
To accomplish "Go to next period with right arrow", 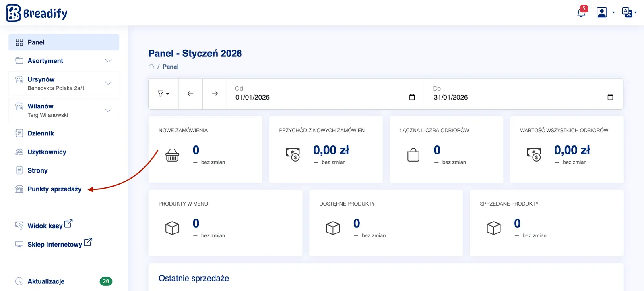I will 215,94.
